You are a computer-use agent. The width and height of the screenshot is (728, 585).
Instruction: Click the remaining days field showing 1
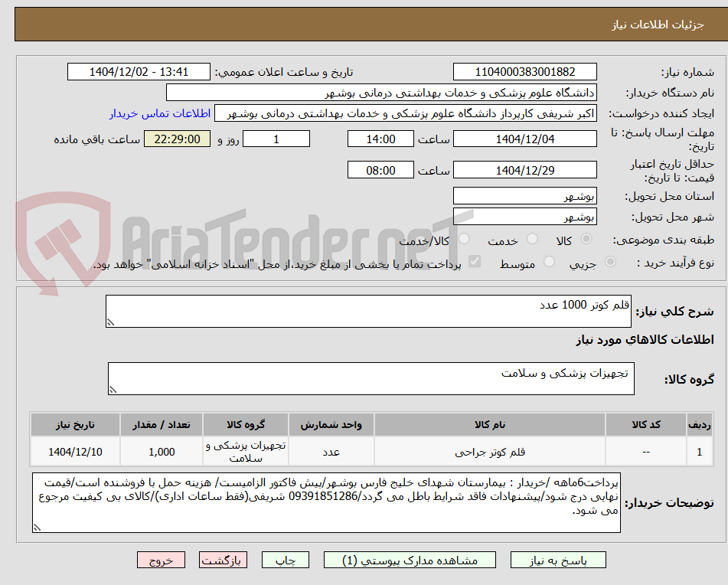click(276, 139)
